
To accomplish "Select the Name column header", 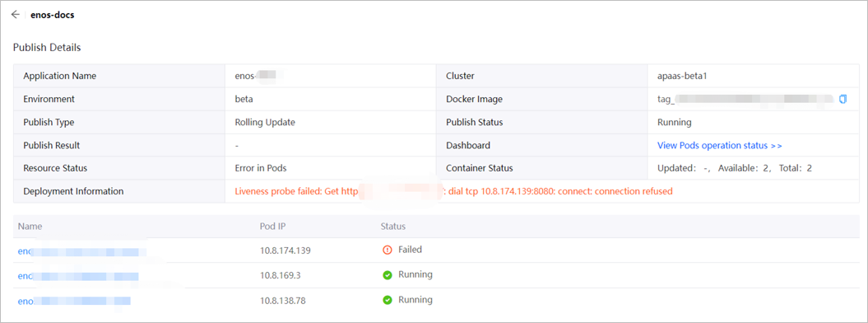I will 30,227.
